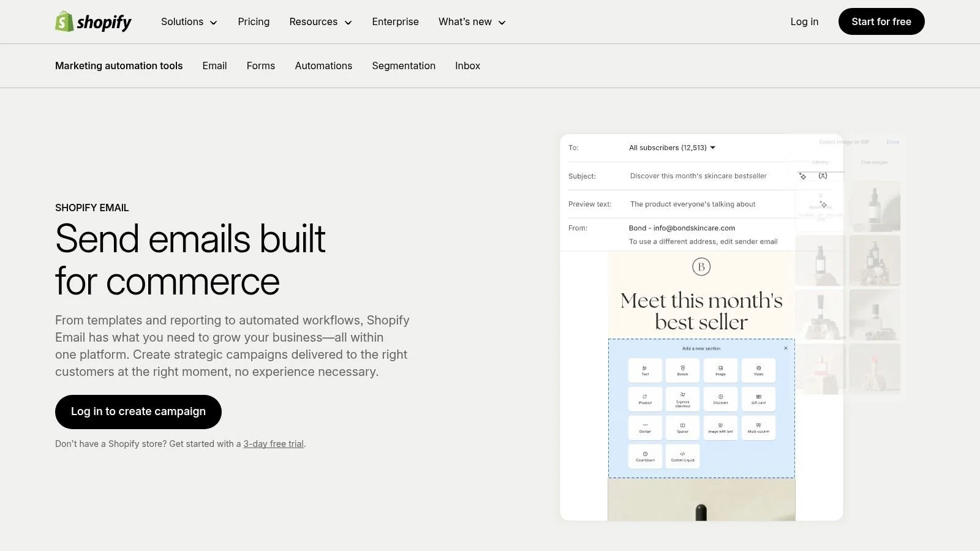The image size is (980, 551).
Task: Pick the Video section tile
Action: (x=758, y=370)
